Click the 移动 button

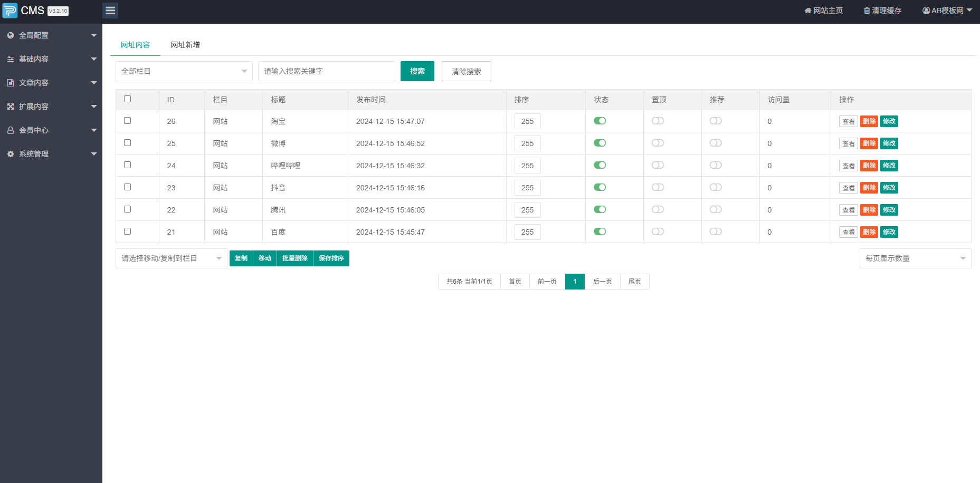265,258
